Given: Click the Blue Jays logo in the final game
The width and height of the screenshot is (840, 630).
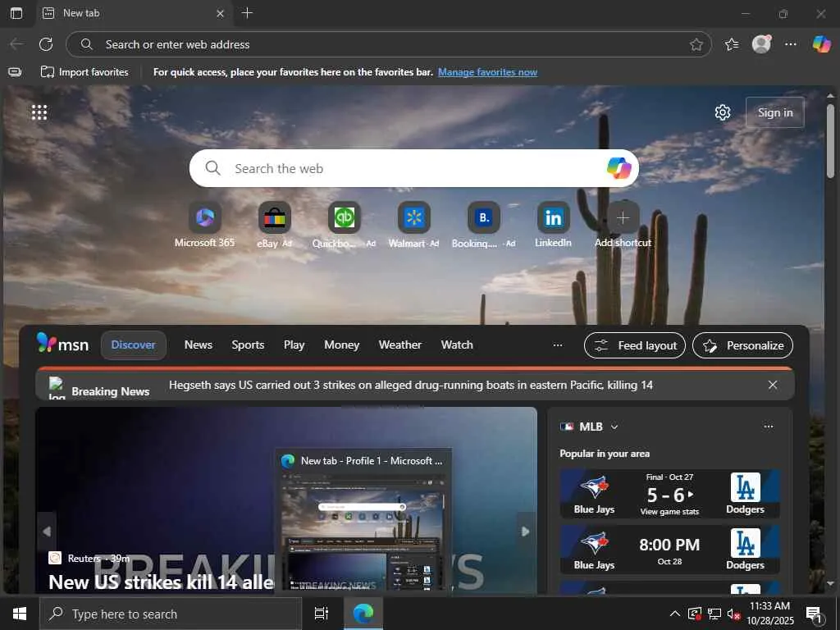Looking at the screenshot, I should coord(594,487).
